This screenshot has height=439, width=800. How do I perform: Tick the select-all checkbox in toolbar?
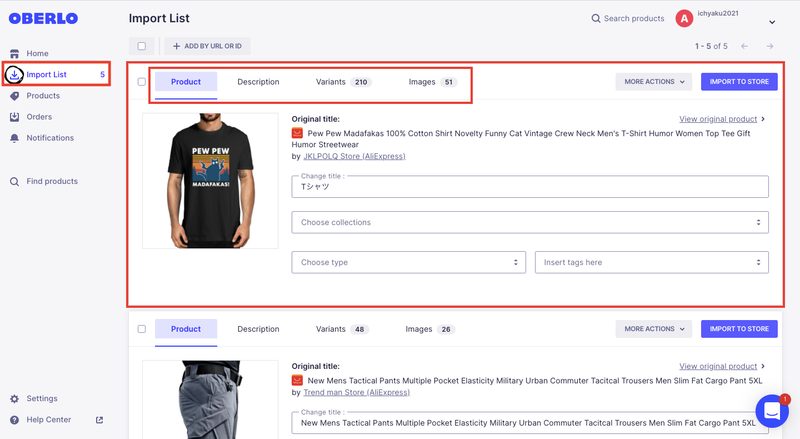tap(142, 46)
